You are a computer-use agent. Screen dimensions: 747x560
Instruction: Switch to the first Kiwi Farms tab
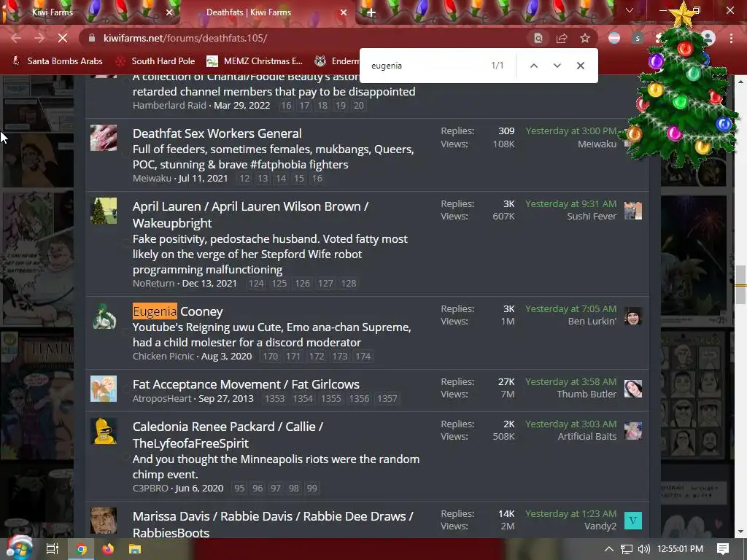[53, 12]
